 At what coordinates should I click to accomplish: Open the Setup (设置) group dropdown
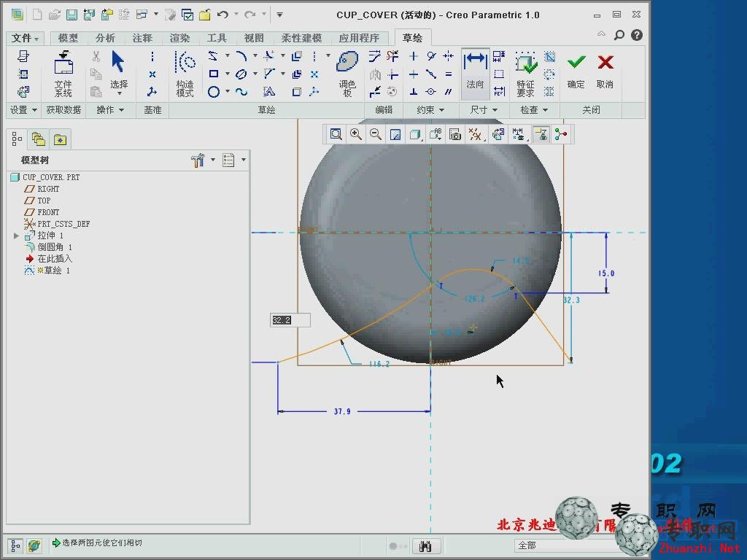(x=23, y=110)
